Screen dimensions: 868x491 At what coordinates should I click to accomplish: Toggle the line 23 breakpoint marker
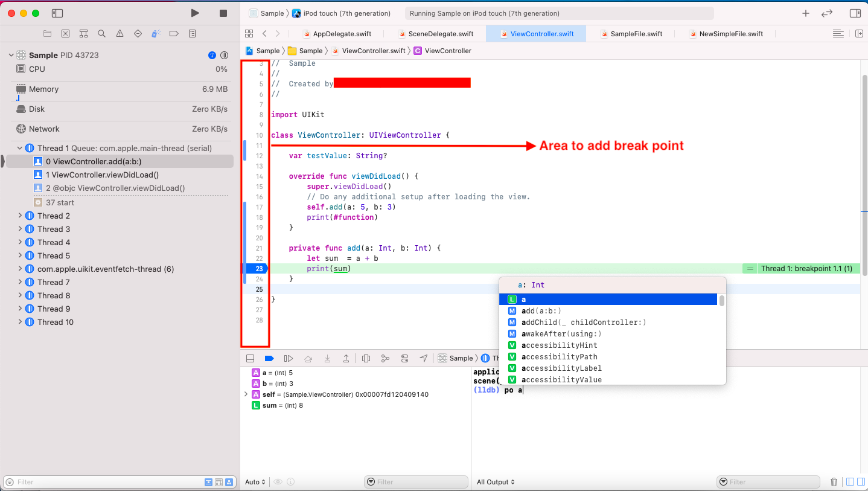pyautogui.click(x=255, y=269)
